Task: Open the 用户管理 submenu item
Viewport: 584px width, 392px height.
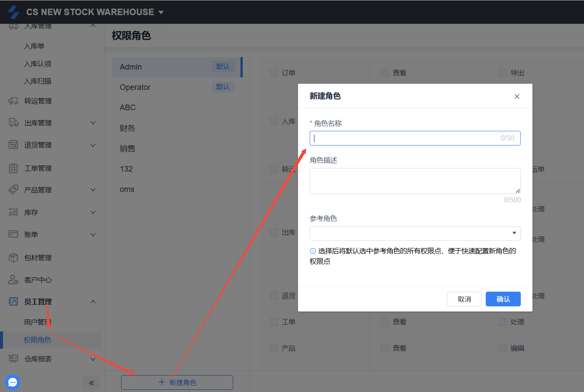Action: [37, 322]
